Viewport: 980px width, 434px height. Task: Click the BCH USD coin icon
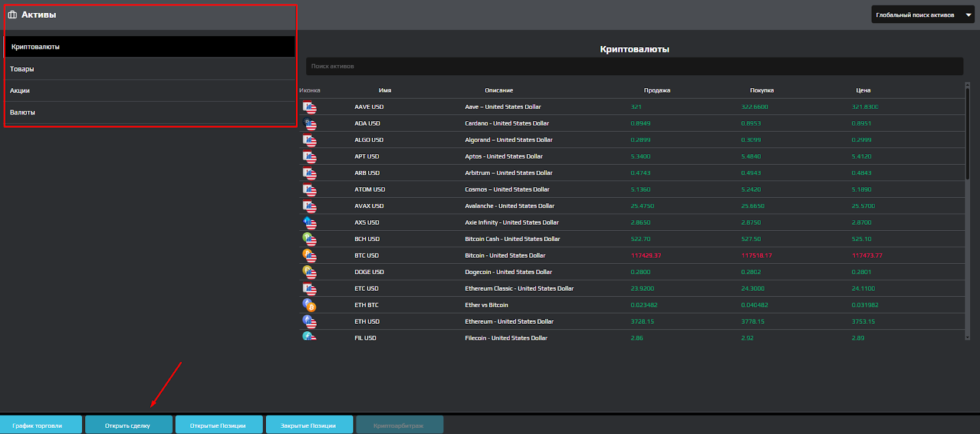309,240
